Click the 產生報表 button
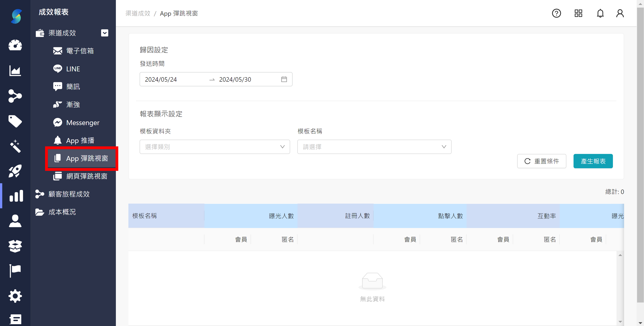Screen dimensions: 644x326 click(x=593, y=161)
